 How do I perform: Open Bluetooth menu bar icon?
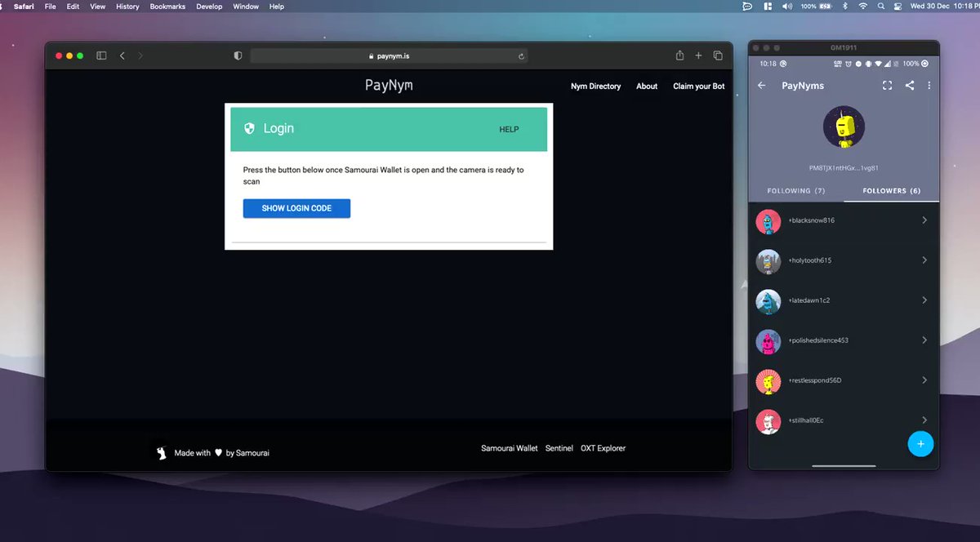(x=845, y=6)
